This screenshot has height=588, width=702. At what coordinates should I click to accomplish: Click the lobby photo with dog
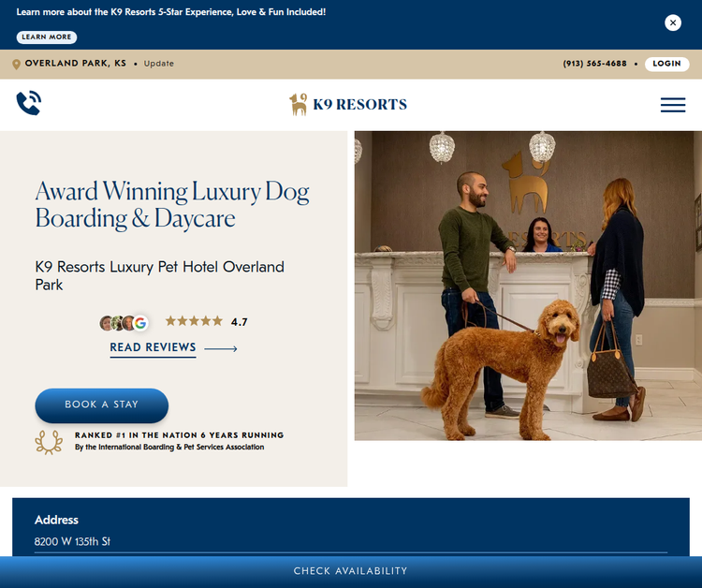tap(528, 286)
